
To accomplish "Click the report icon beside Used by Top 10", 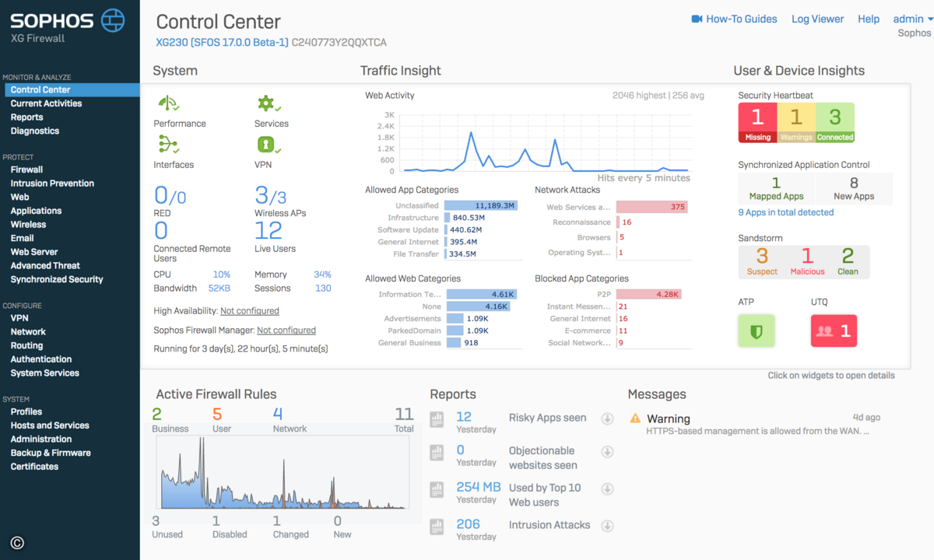I will pyautogui.click(x=437, y=490).
